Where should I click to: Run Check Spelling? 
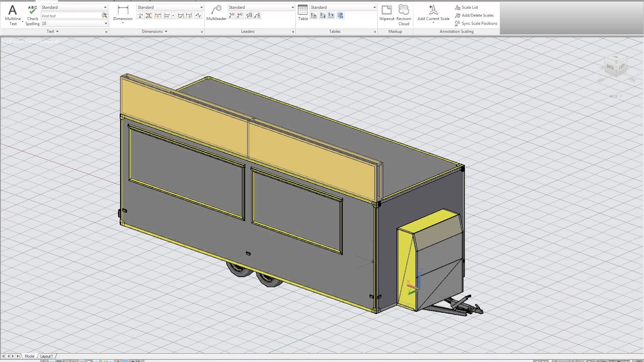tap(32, 15)
